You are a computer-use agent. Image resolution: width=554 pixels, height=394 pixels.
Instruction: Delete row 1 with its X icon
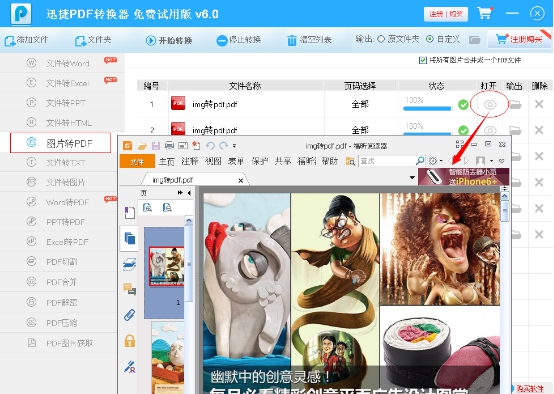(539, 104)
